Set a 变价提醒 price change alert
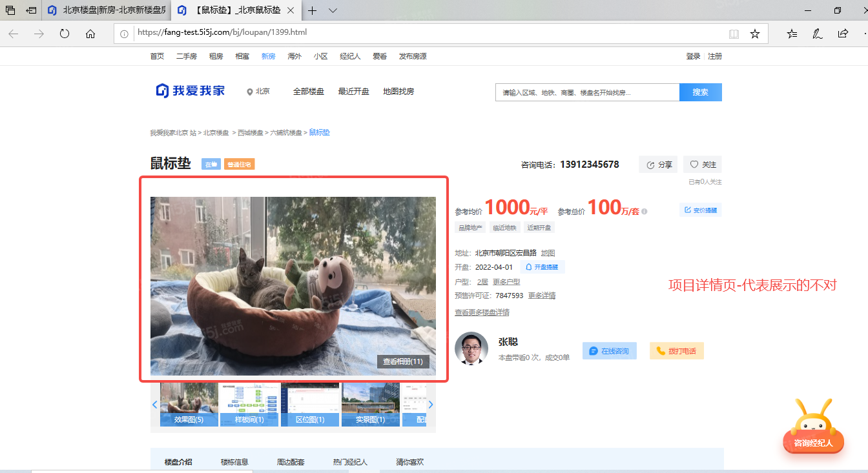This screenshot has width=868, height=473. click(x=700, y=209)
